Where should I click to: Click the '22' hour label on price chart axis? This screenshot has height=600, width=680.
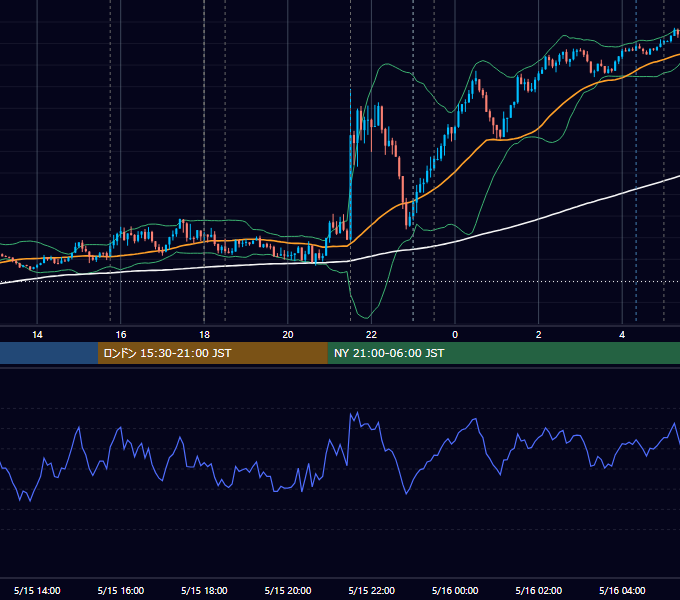(371, 335)
